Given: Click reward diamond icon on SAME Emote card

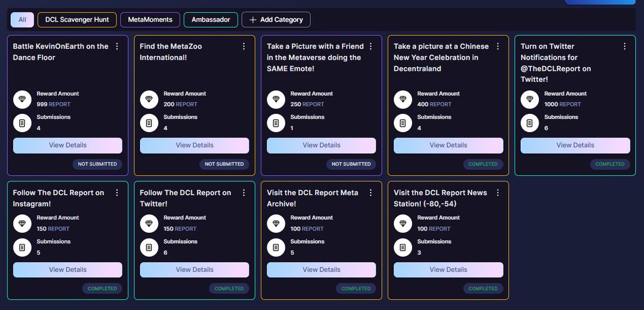Looking at the screenshot, I should click(x=276, y=99).
